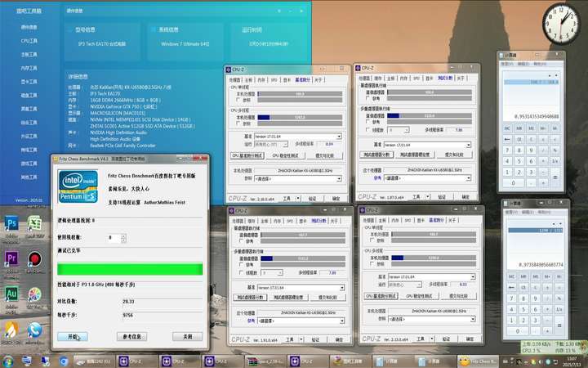The image size is (588, 368).
Task: Select 硬件信息 in toolbox sidebar
Action: click(29, 27)
